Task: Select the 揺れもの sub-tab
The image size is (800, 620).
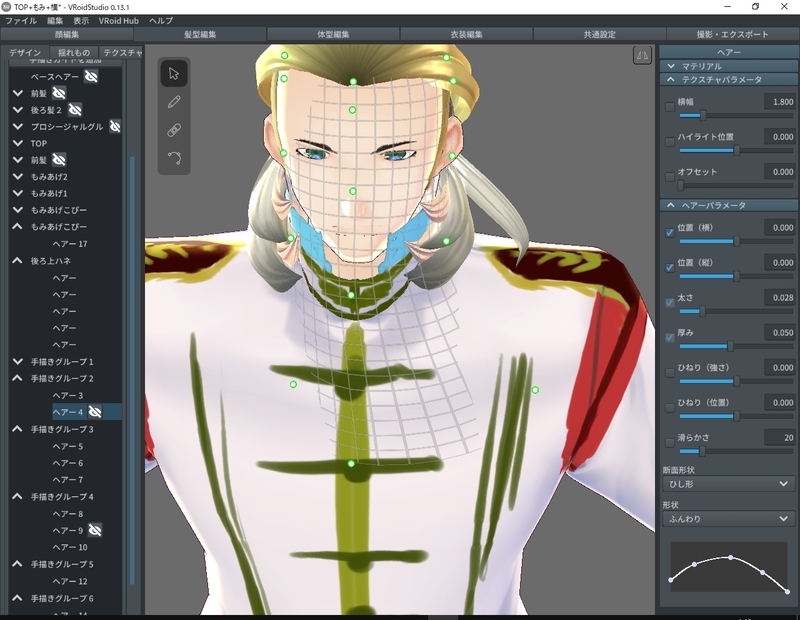Action: (74, 53)
